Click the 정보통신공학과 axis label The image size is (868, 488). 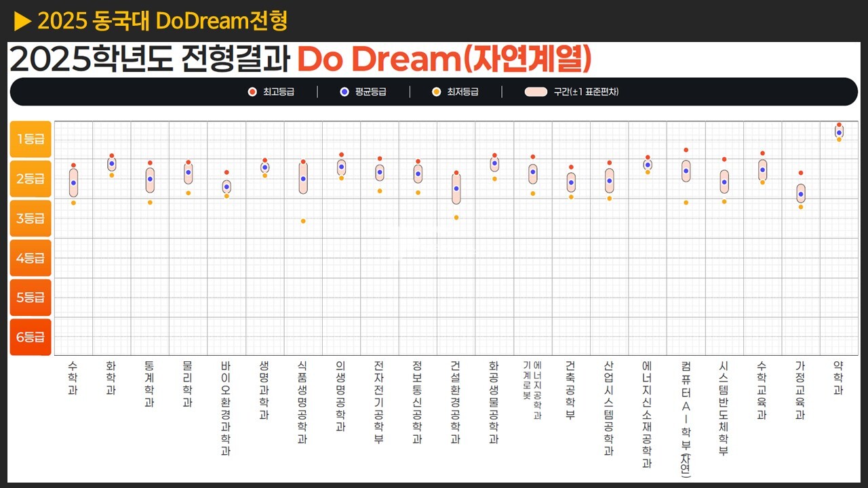point(417,402)
